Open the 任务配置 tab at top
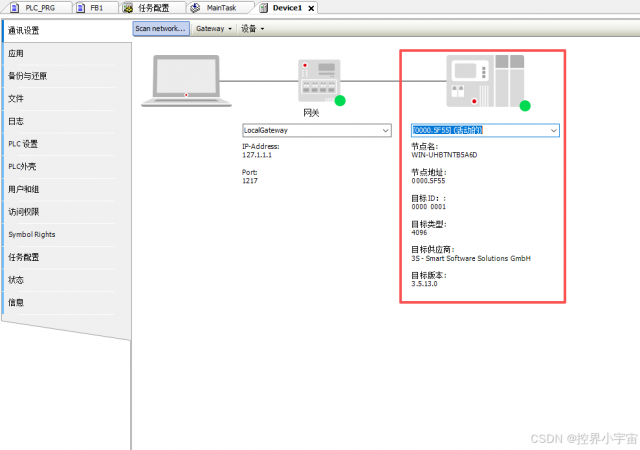This screenshot has height=450, width=640. [153, 8]
